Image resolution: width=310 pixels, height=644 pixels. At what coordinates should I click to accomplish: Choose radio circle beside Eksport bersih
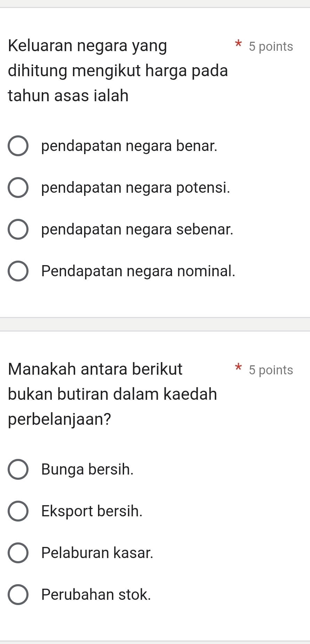pyautogui.click(x=18, y=511)
